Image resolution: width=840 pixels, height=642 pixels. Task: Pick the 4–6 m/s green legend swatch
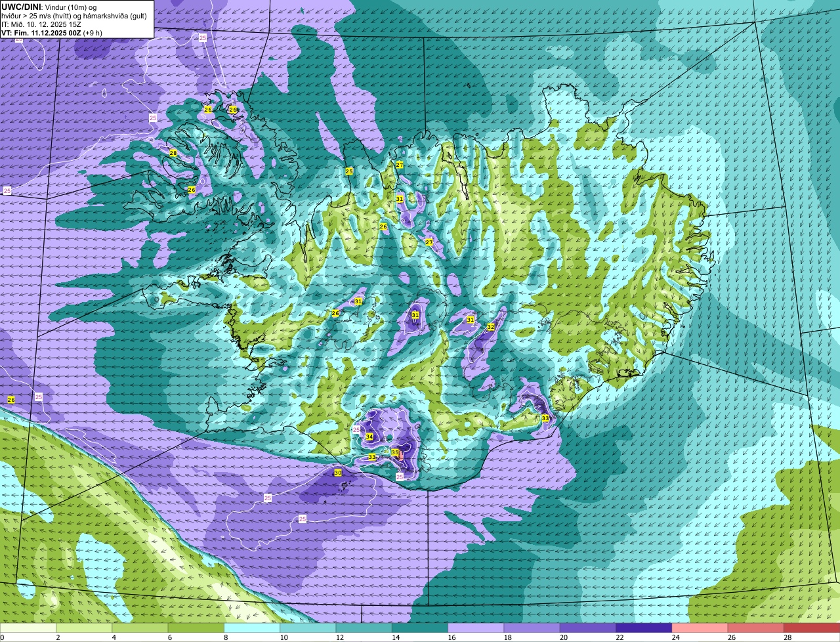[x=141, y=628]
